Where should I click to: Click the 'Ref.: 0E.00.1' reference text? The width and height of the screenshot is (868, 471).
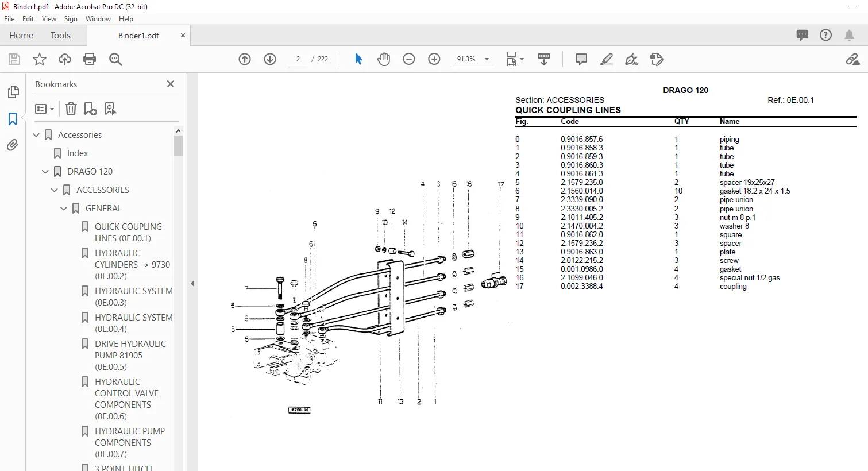tap(790, 100)
